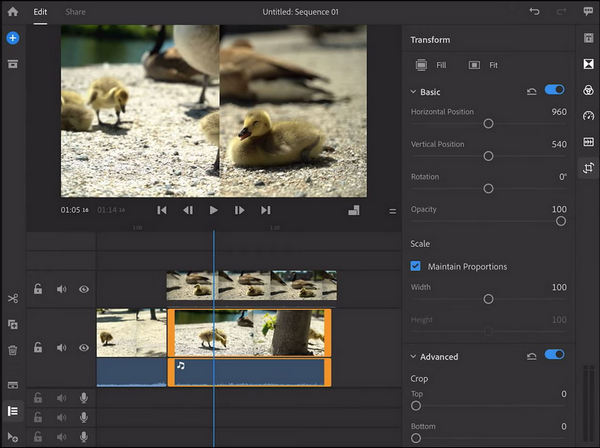Screen dimensions: 600x448
Task: Click the Fill button in Transform
Action: pos(431,64)
